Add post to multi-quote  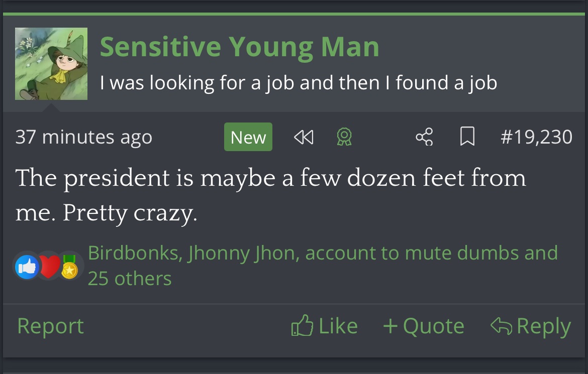pyautogui.click(x=423, y=326)
